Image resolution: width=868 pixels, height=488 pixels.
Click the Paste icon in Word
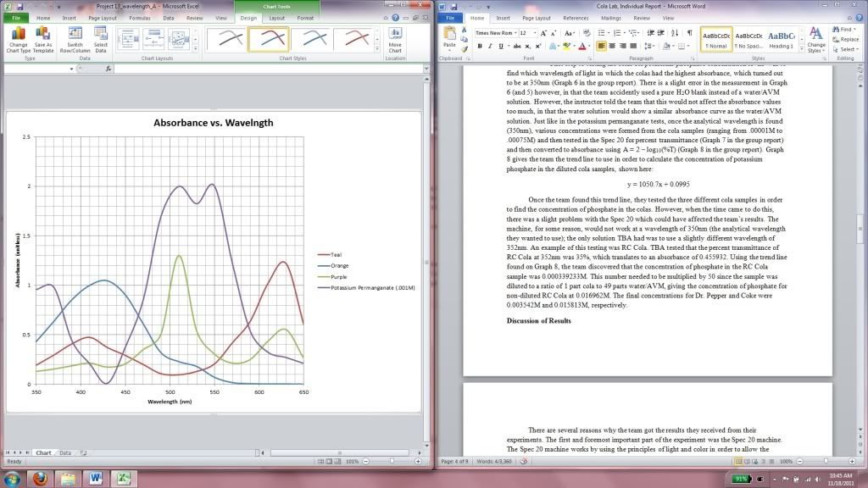449,34
